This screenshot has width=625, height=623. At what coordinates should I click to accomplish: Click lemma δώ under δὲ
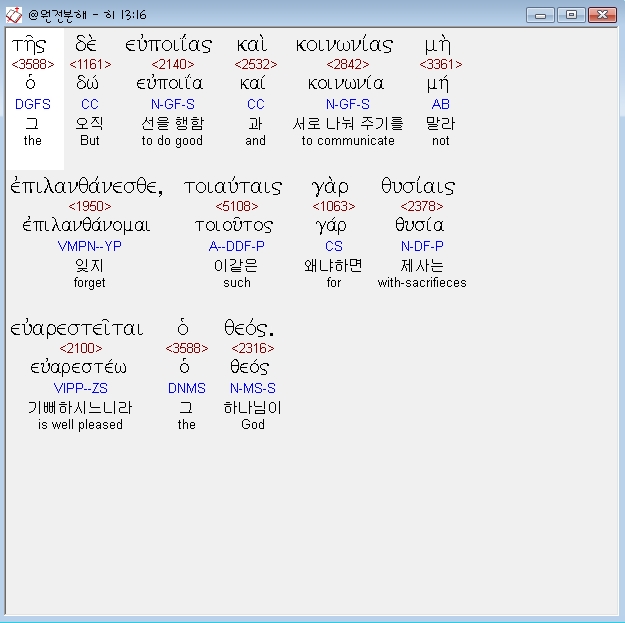pyautogui.click(x=87, y=83)
